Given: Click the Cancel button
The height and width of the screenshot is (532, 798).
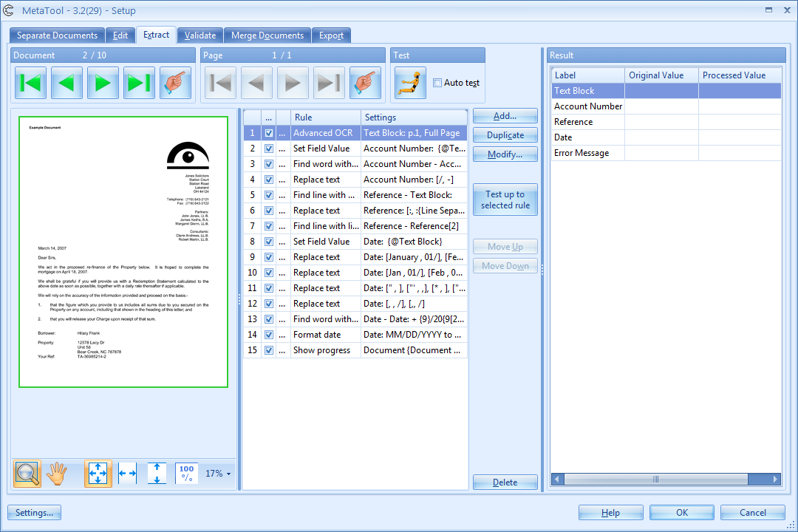Looking at the screenshot, I should coord(753,513).
